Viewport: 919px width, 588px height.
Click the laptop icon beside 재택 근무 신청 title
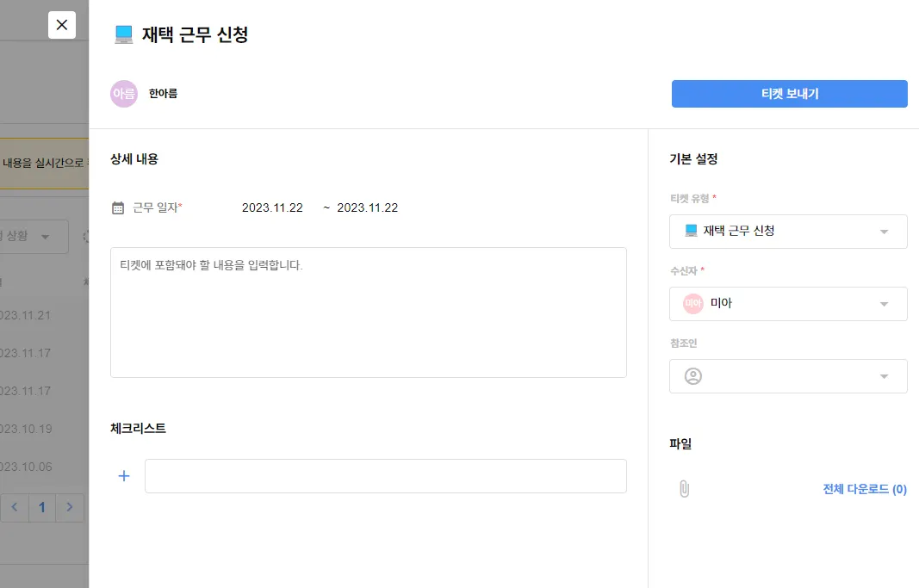124,34
